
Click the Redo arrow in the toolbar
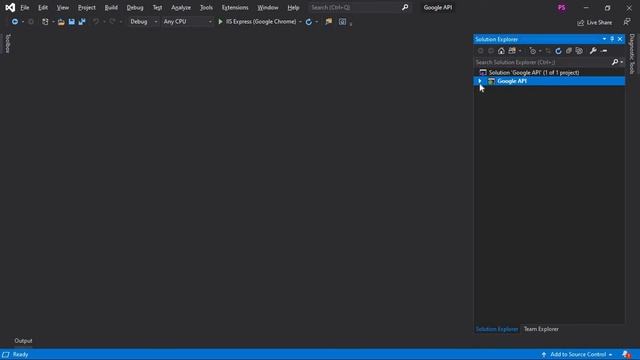(112, 22)
